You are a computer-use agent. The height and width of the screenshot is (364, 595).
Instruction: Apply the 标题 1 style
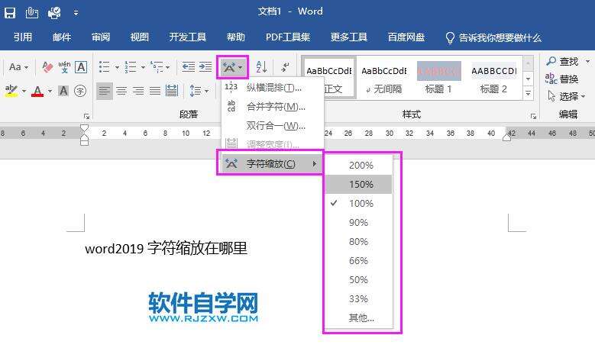click(x=438, y=79)
